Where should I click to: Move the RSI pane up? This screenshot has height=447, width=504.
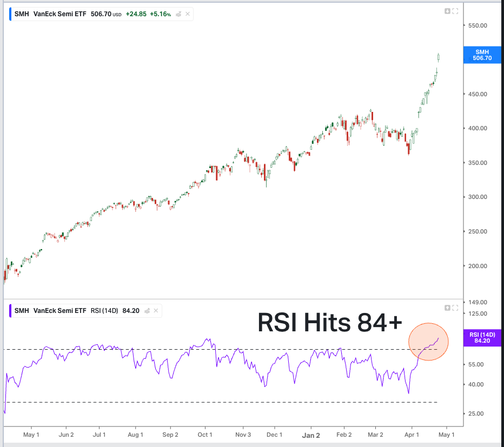(x=447, y=308)
